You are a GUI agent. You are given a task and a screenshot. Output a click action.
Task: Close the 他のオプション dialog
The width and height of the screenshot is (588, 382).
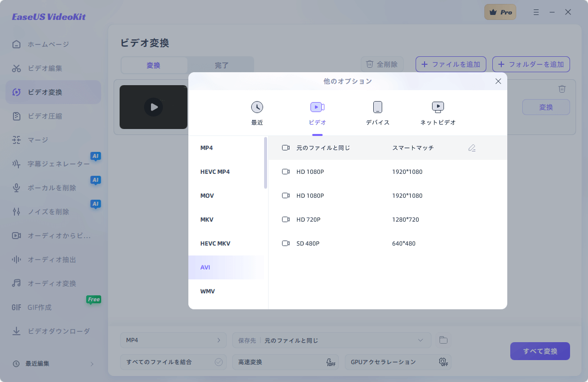pos(498,81)
